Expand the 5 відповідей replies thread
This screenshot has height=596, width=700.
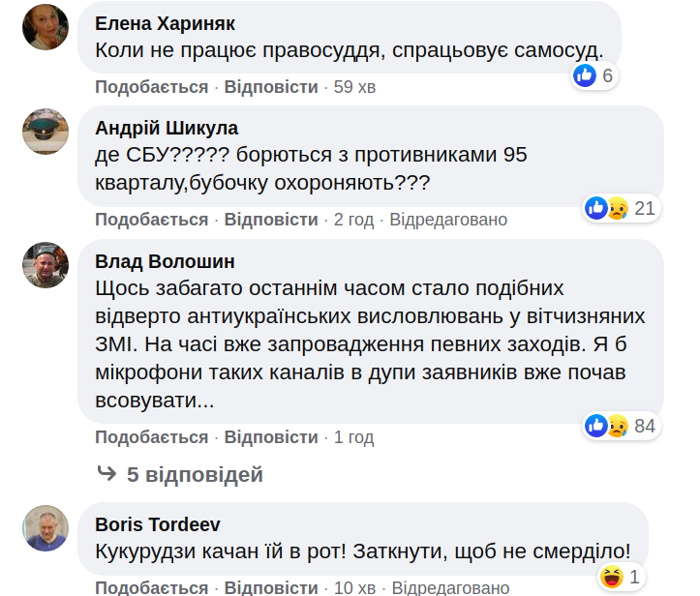(180, 474)
